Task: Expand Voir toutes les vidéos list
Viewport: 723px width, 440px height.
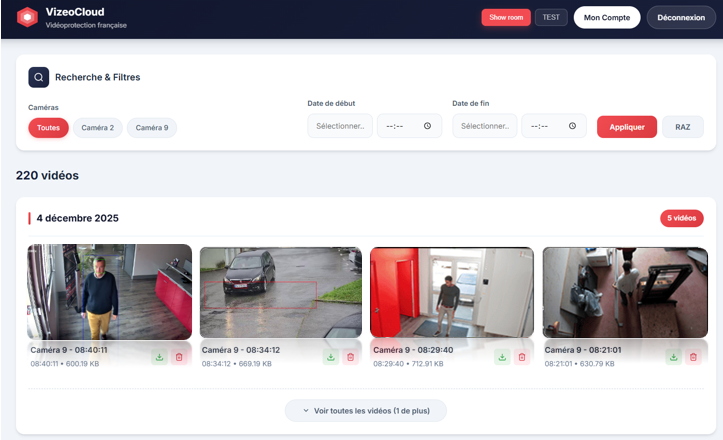Action: 365,411
